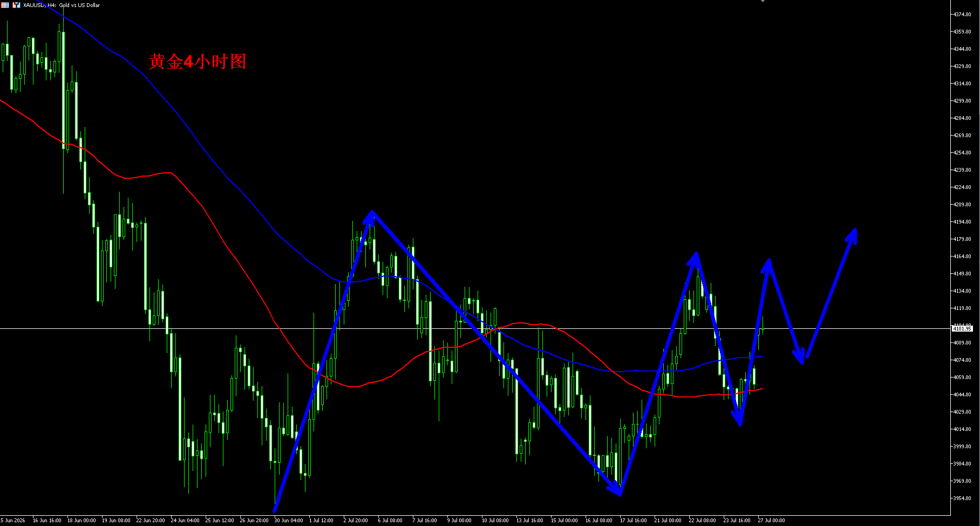Select the blue arrow low near 17 Jul

[x=620, y=492]
